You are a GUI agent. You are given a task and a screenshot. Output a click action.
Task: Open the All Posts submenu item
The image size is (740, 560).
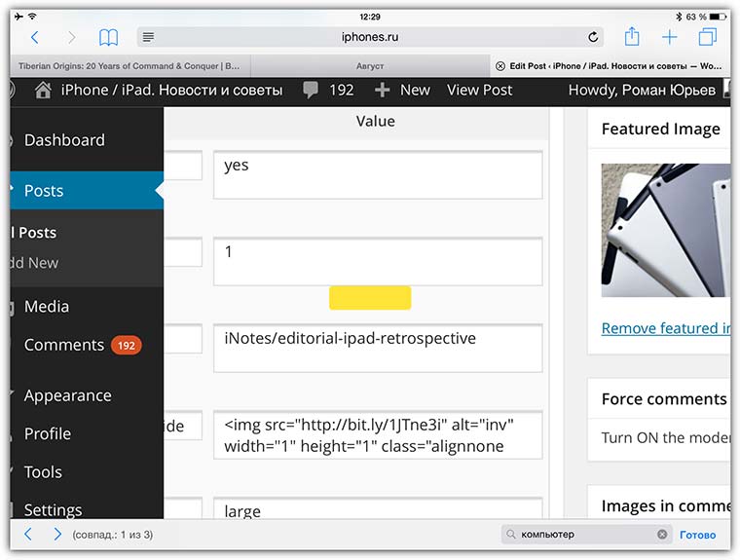(34, 233)
